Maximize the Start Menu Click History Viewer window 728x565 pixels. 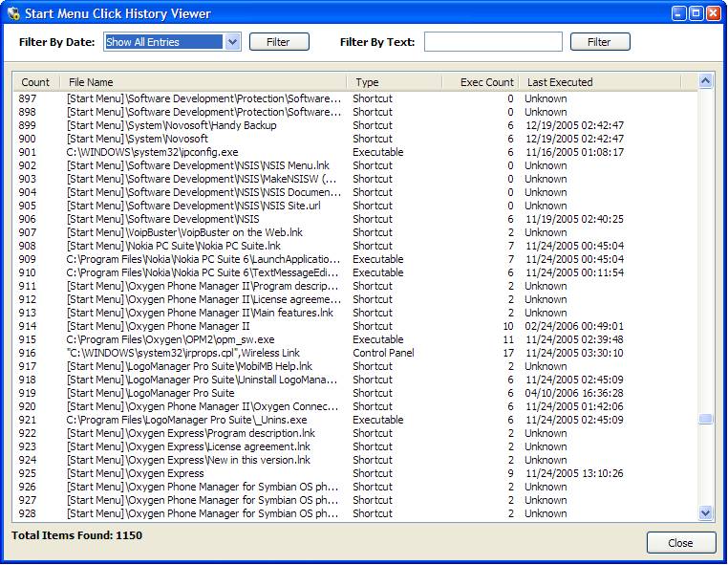click(696, 13)
